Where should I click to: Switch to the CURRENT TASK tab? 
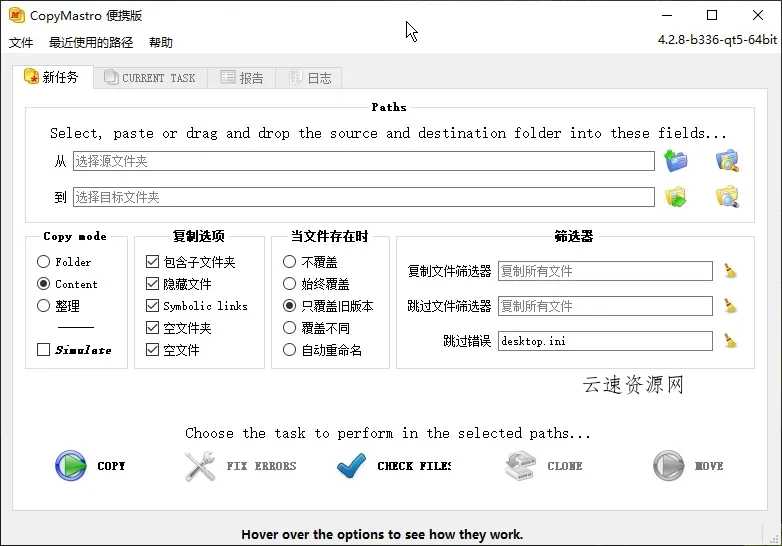coord(150,78)
